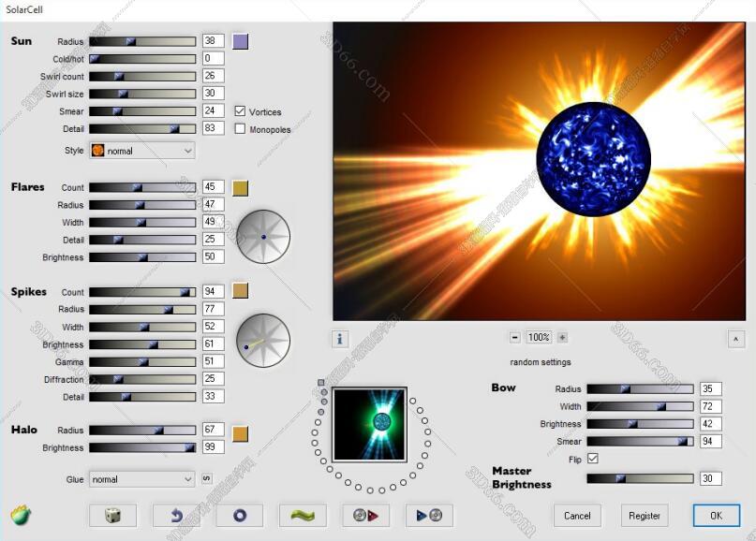Image resolution: width=756 pixels, height=541 pixels.
Task: Click the dice randomize button
Action: [x=112, y=515]
